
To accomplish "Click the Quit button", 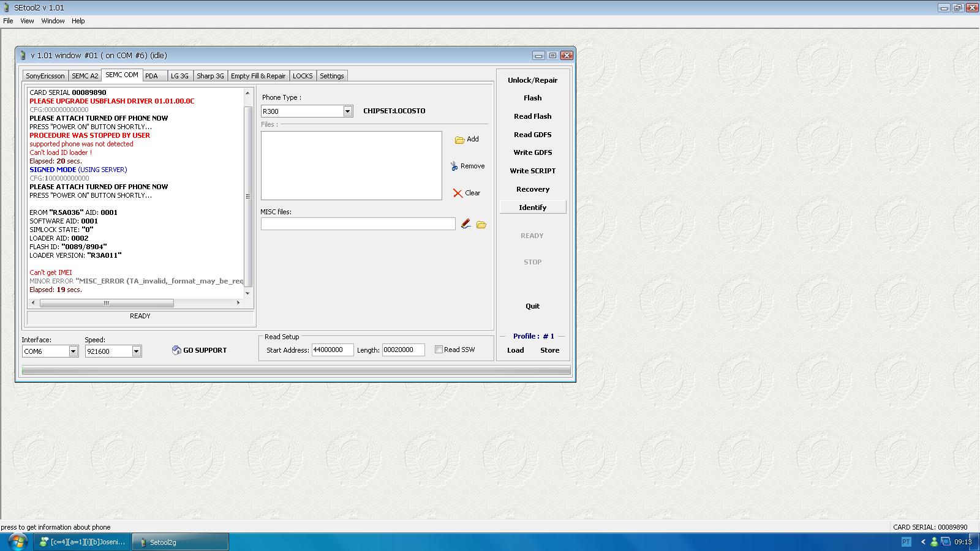I will [533, 306].
